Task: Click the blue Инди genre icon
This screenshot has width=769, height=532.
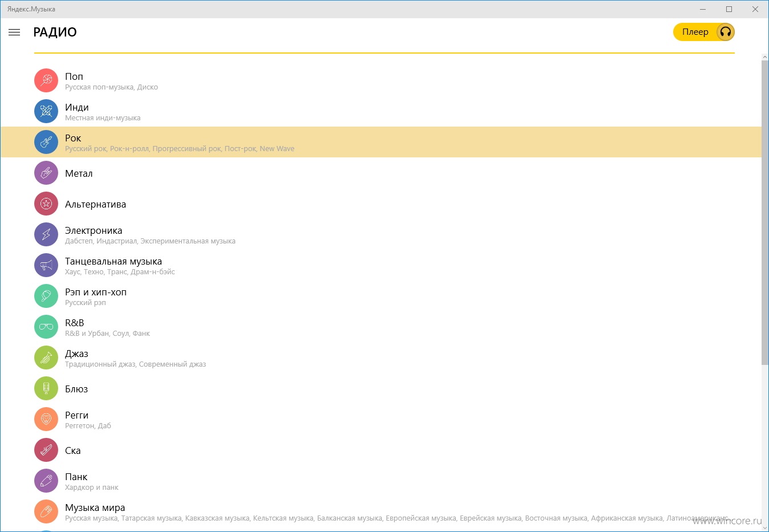Action: click(46, 111)
